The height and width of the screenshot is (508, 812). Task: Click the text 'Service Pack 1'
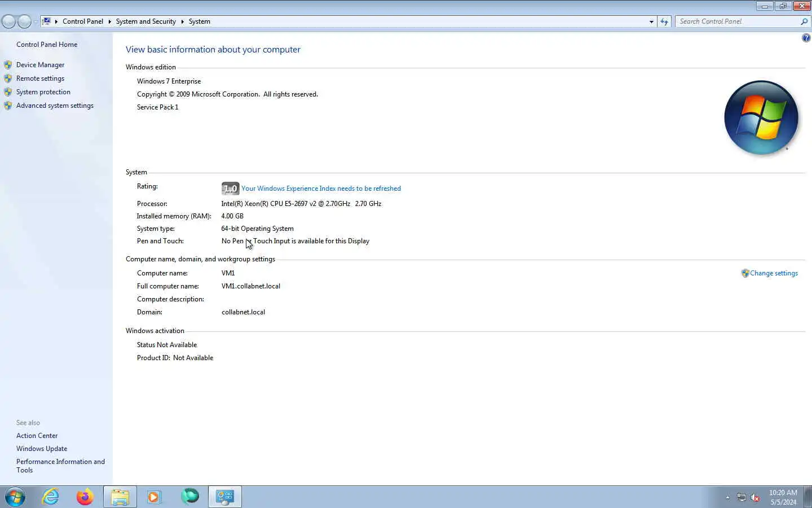(157, 107)
